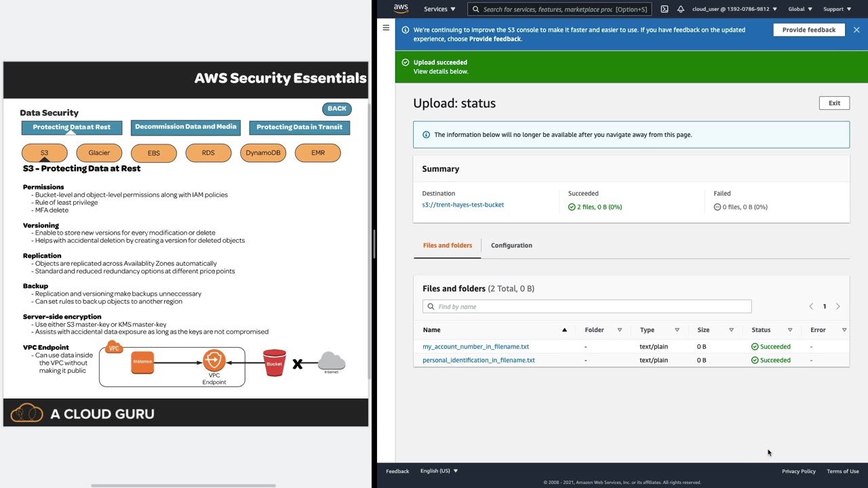Click the Provide feedback button
The image size is (868, 488).
pyautogui.click(x=808, y=30)
